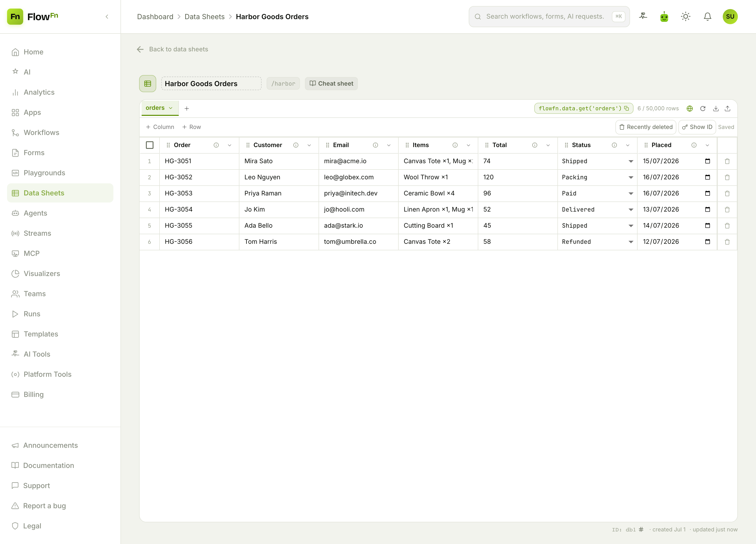Viewport: 756px width, 544px height.
Task: Delete row HG-3052 with trash icon
Action: point(727,177)
